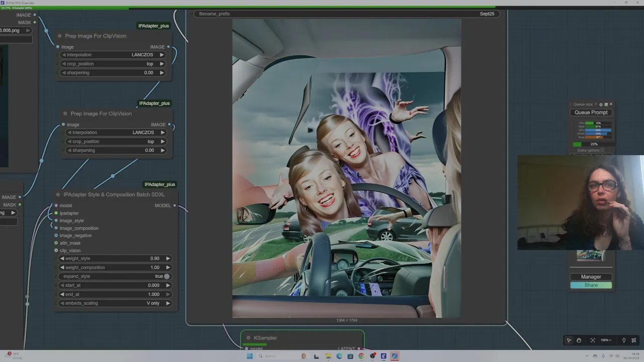This screenshot has height=362, width=644.
Task: Click IMAGE output port of upper Prep node
Action: (168, 47)
